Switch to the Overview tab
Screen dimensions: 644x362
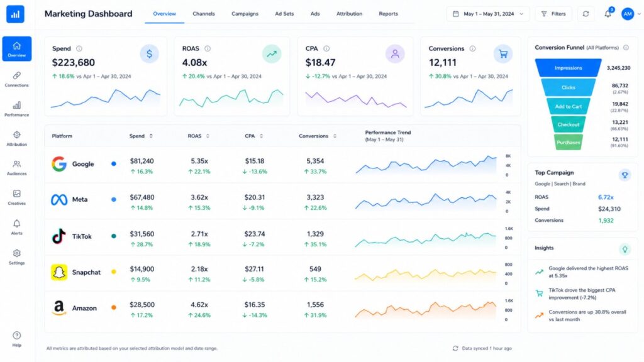pos(164,14)
